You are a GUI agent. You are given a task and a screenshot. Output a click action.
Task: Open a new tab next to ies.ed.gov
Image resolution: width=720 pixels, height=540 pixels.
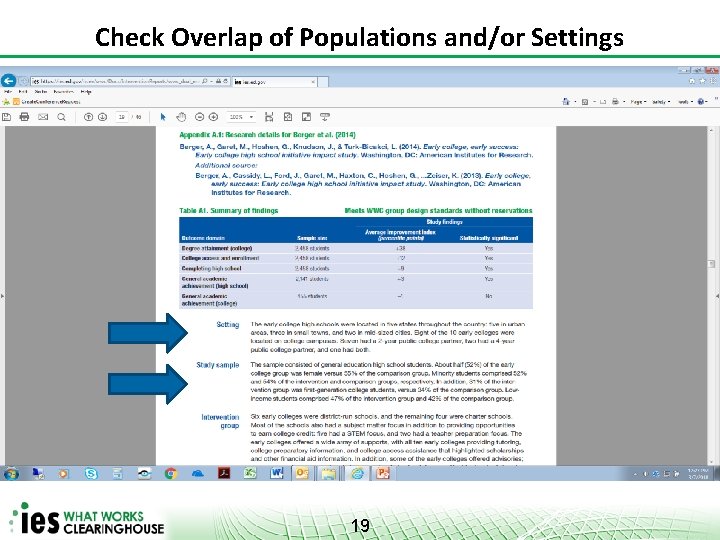coord(323,82)
